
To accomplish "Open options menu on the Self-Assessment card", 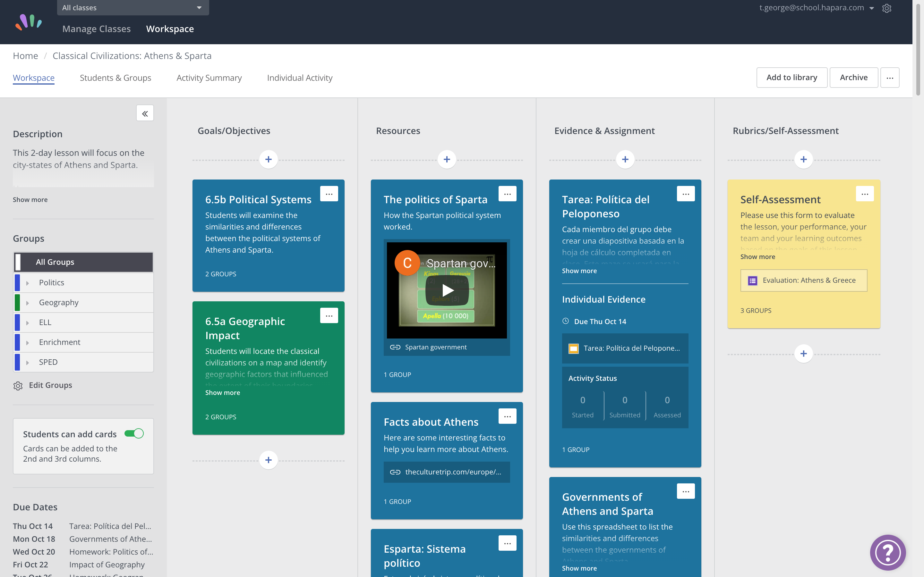I will tap(865, 194).
